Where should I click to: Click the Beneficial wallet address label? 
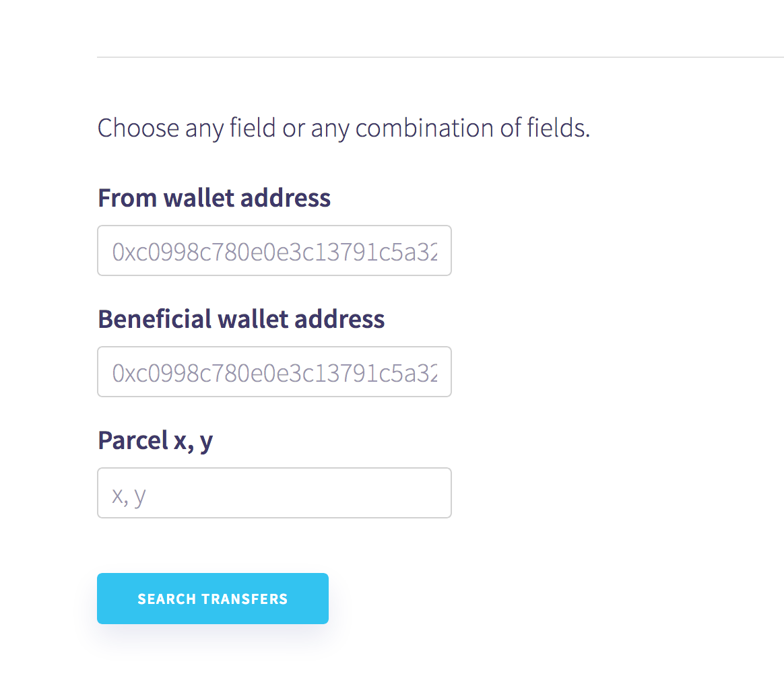pyautogui.click(x=241, y=318)
